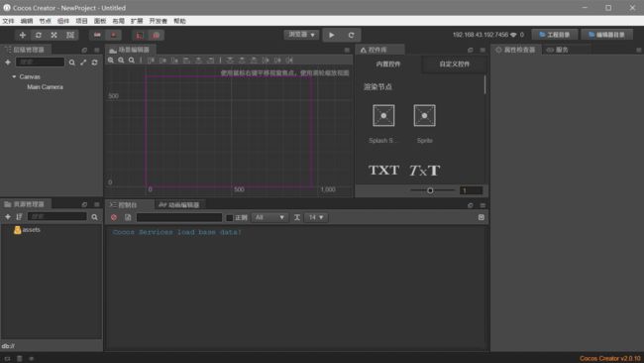
Task: Open the 布局 menu
Action: 118,21
